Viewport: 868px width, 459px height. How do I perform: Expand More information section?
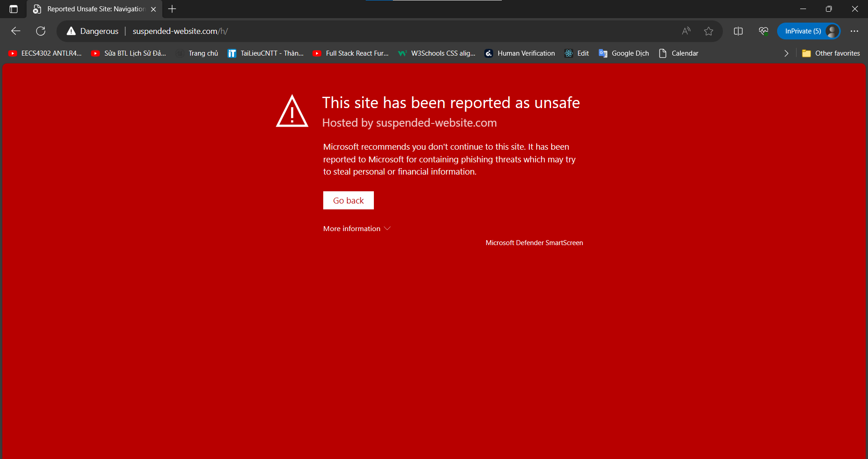pyautogui.click(x=357, y=229)
